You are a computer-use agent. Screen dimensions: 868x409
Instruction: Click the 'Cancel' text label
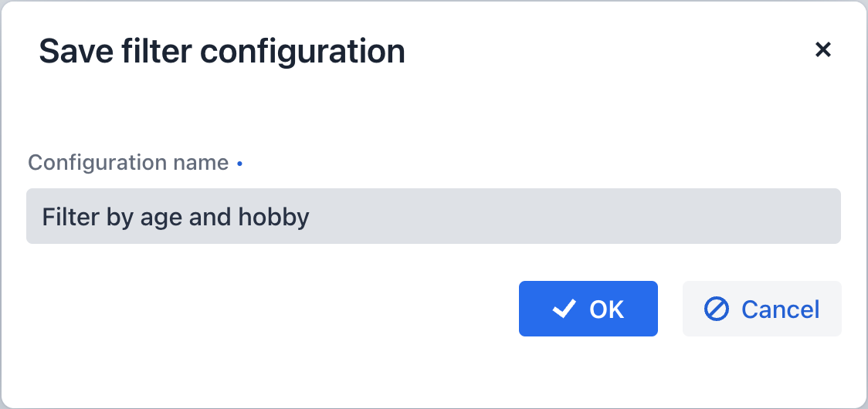pyautogui.click(x=780, y=309)
